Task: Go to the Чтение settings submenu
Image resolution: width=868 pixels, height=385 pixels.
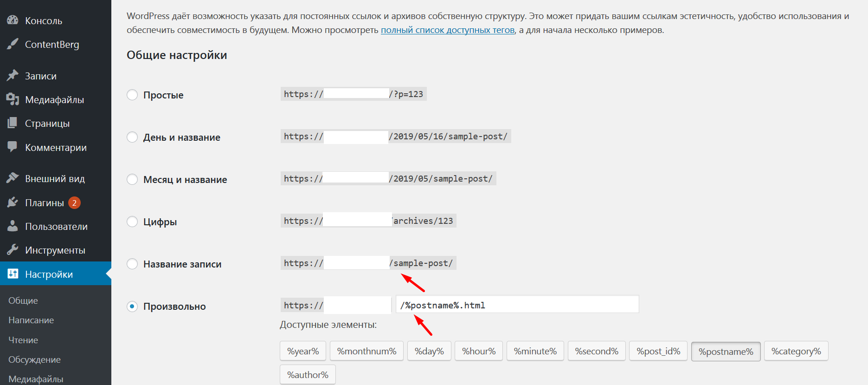Action: [23, 340]
